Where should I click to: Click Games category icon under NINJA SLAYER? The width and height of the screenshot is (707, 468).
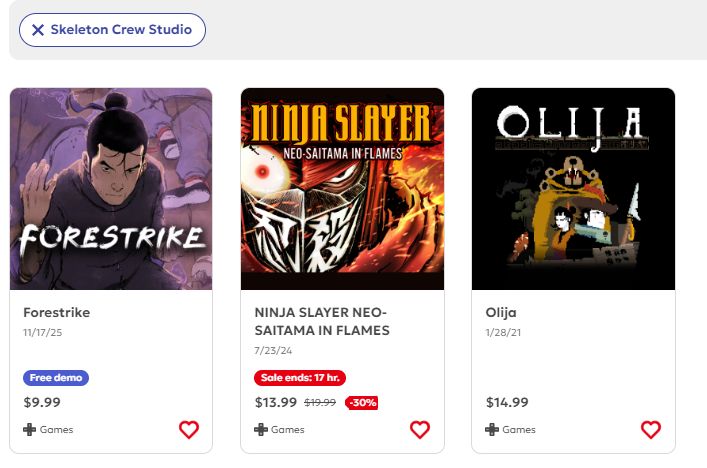pyautogui.click(x=261, y=430)
